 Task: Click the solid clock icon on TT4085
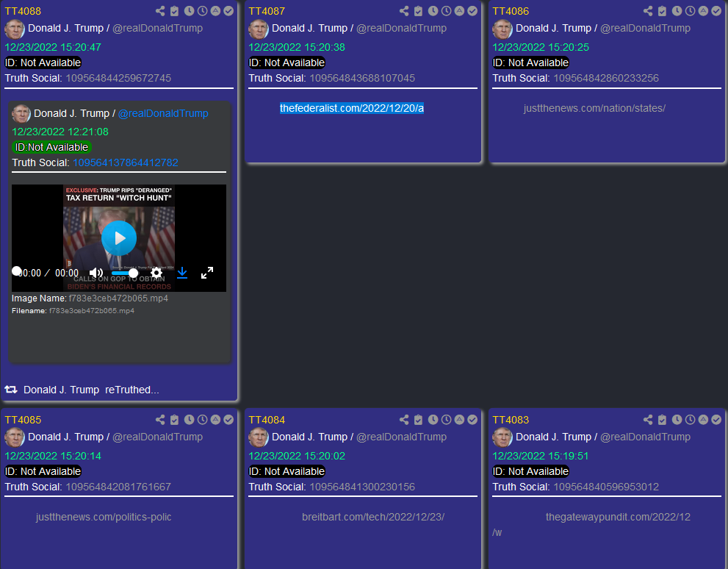point(189,420)
